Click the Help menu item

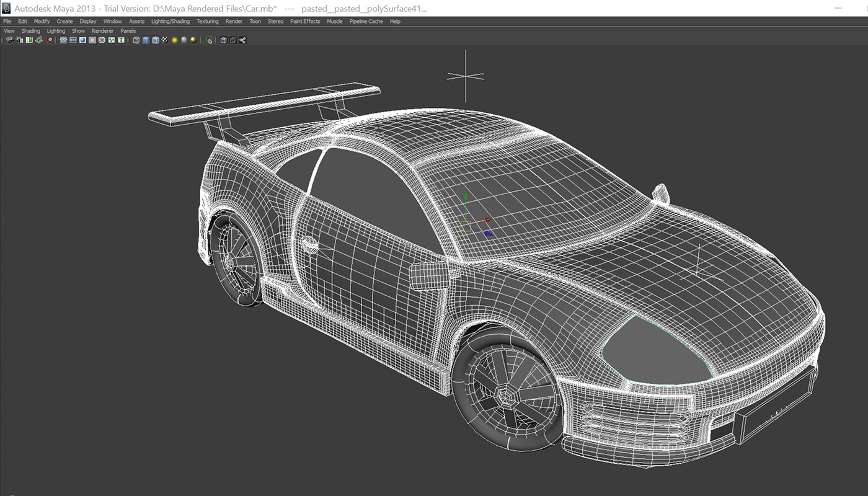tap(395, 21)
